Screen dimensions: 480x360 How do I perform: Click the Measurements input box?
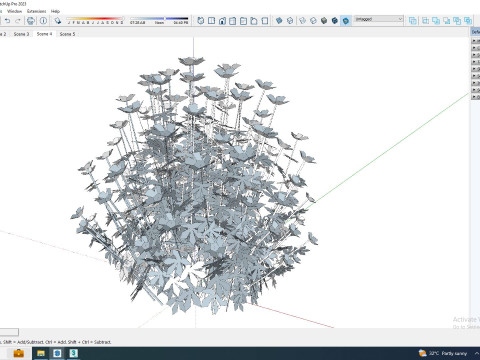coord(9,332)
